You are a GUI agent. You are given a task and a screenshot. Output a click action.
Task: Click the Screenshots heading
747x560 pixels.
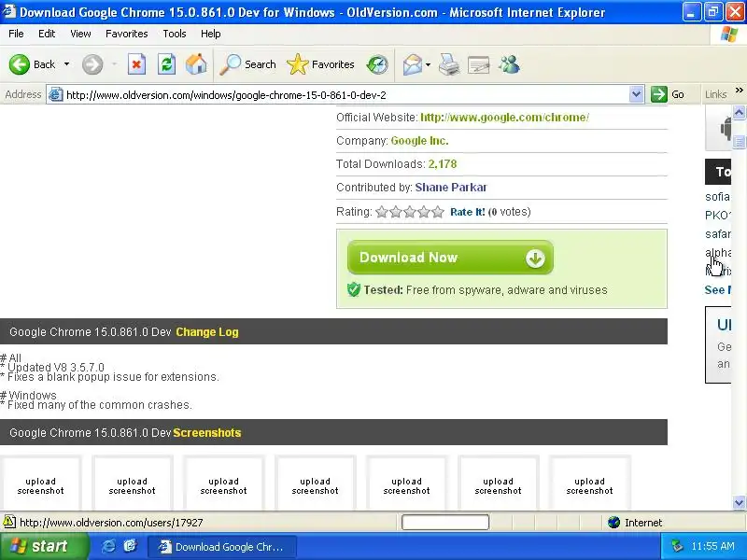(x=207, y=432)
